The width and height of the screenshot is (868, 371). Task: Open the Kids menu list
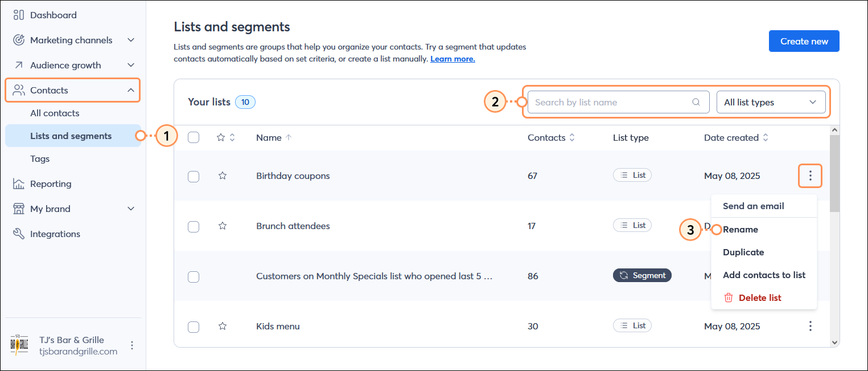(x=278, y=326)
